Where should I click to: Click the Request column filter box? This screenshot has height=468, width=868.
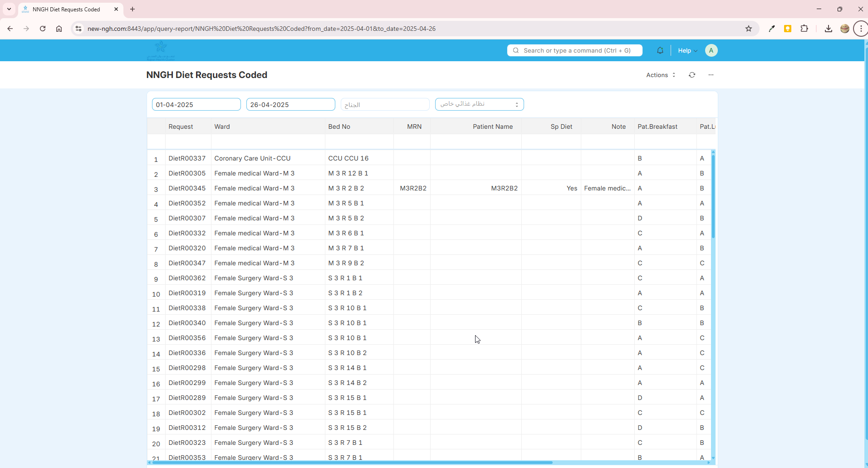coord(188,141)
